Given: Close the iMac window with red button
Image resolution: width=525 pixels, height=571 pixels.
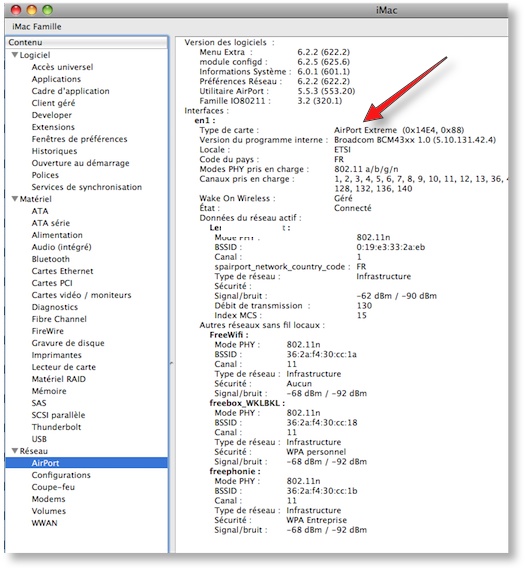Looking at the screenshot, I should click(x=16, y=10).
